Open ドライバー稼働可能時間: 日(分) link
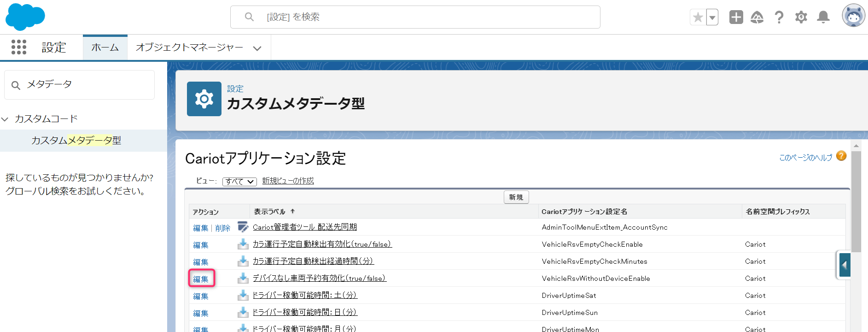 point(305,312)
